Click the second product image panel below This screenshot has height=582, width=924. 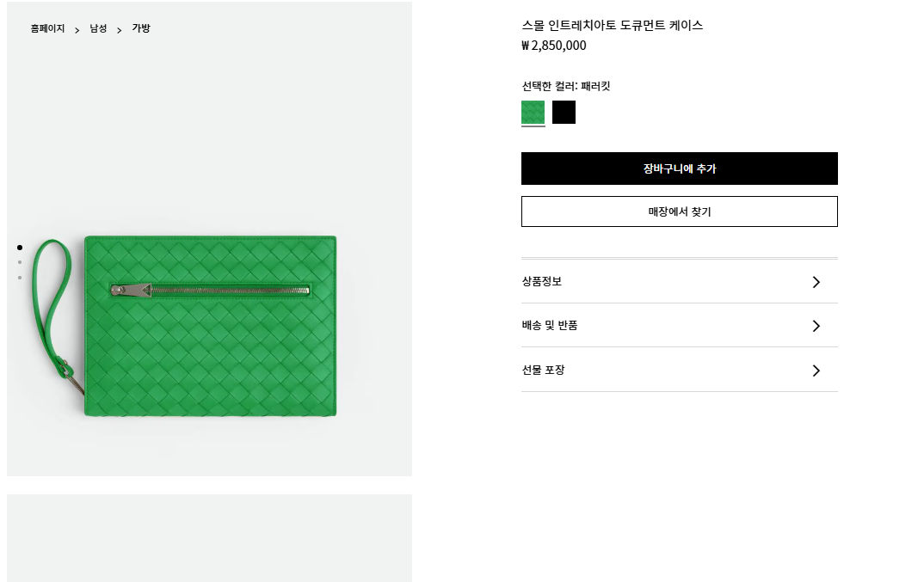(209, 537)
